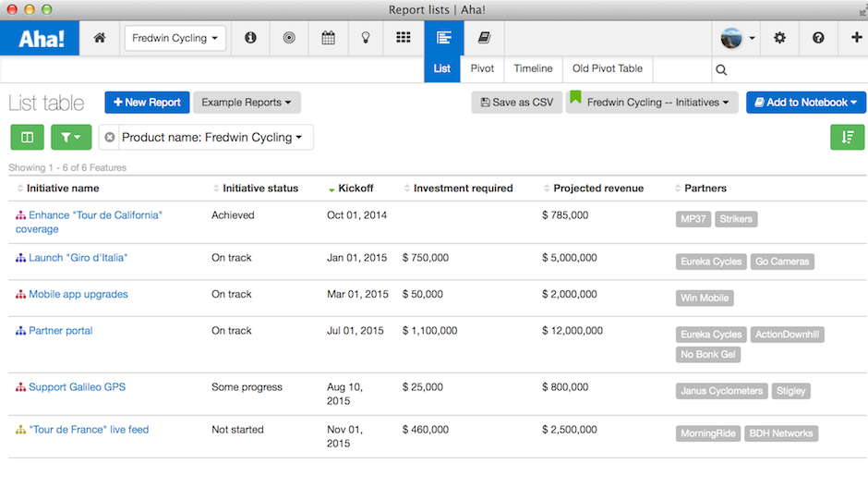Open the features grid icon
This screenshot has height=500, width=868.
(x=404, y=38)
